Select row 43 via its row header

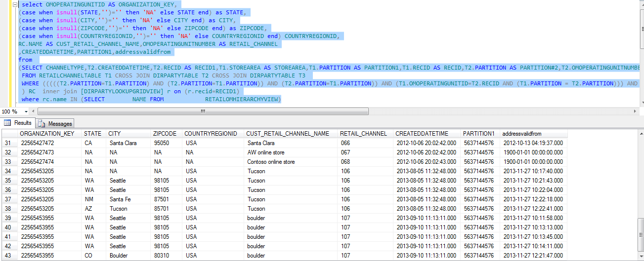[x=9, y=256]
